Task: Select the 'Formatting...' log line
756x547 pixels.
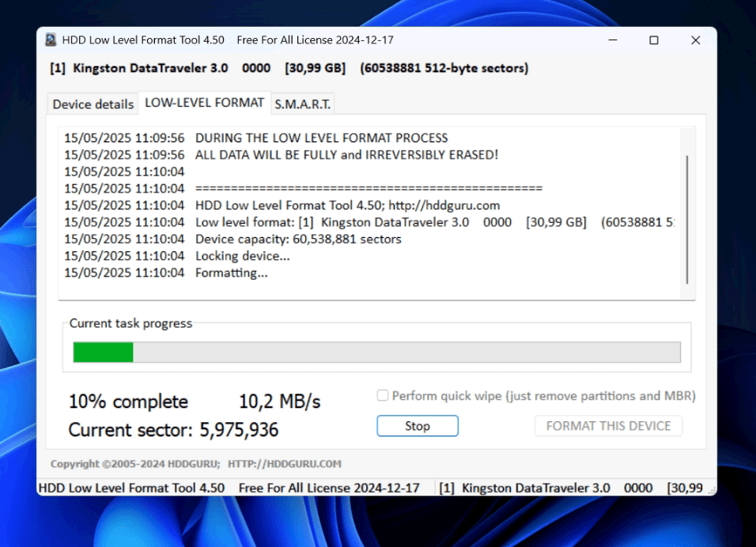Action: point(231,273)
